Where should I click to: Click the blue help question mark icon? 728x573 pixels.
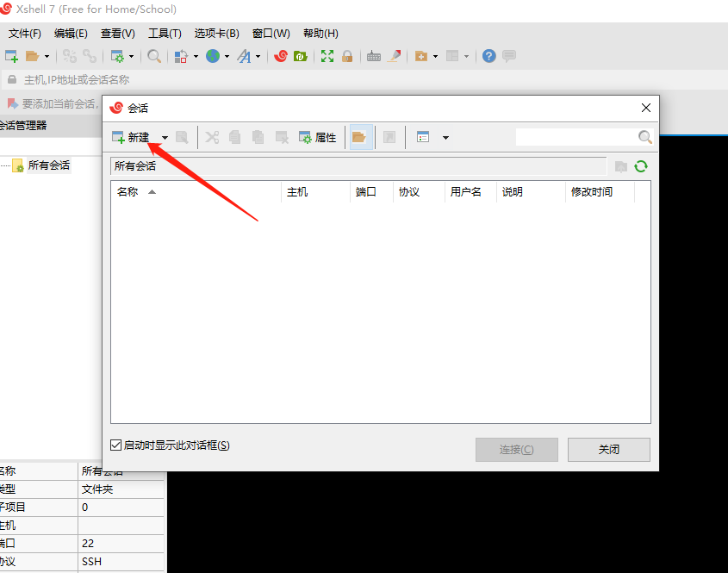tap(488, 56)
